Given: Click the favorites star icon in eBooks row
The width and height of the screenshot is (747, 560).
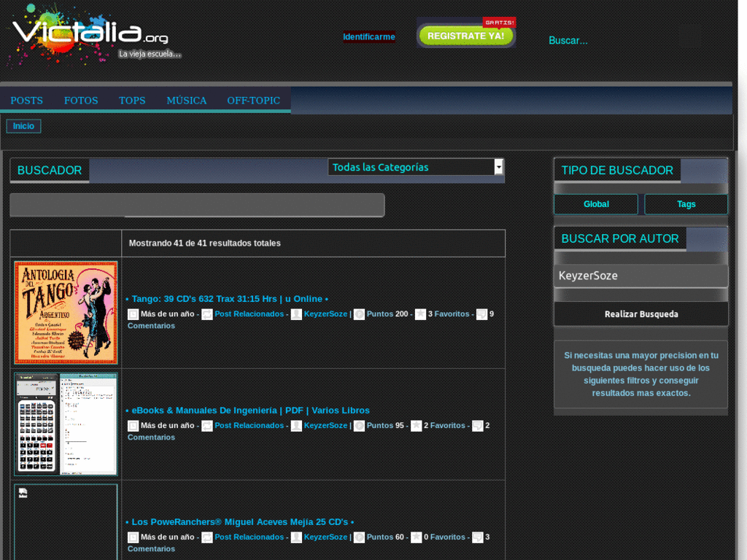Looking at the screenshot, I should [x=416, y=426].
